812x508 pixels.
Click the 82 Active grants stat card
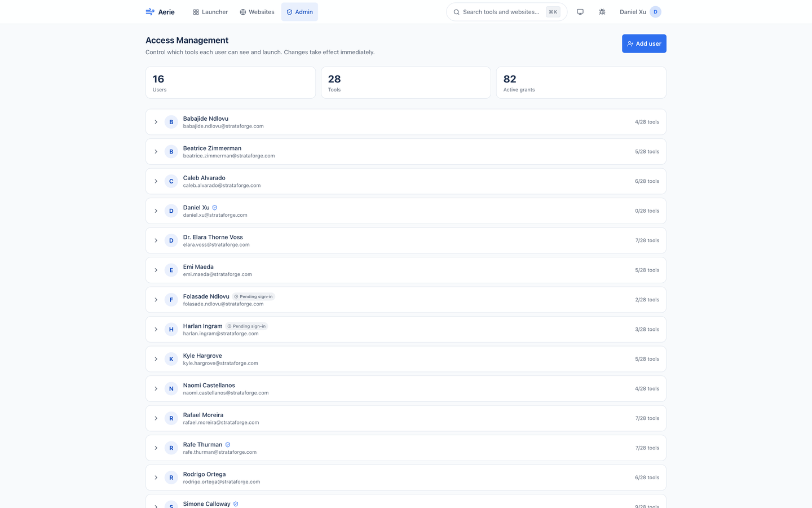point(581,82)
